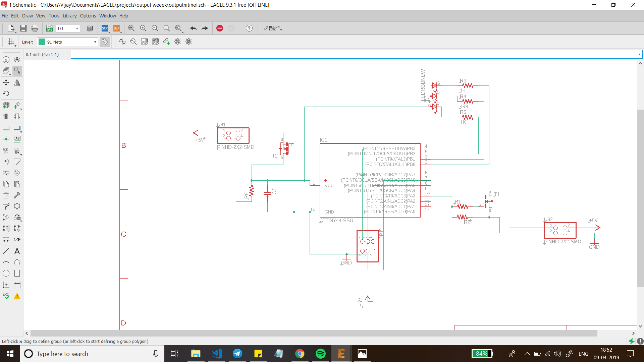Switch to board with SCH/BRD icon
Image resolution: width=644 pixels, height=362 pixels.
49,28
